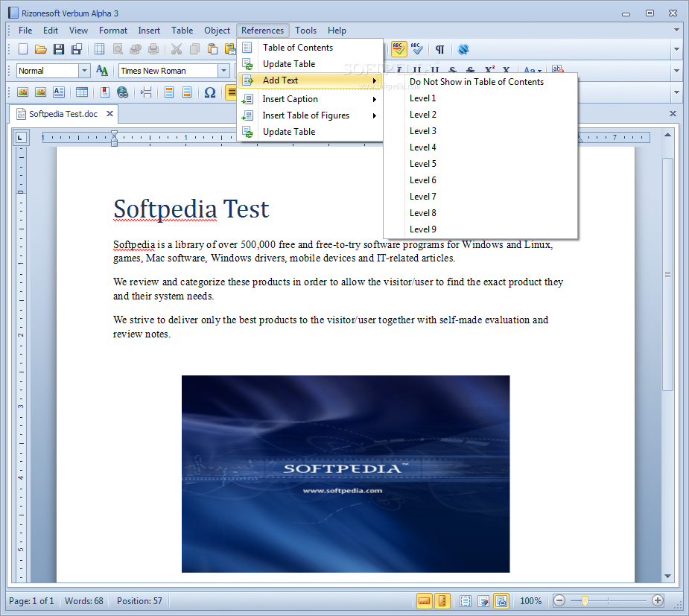Image resolution: width=689 pixels, height=616 pixels.
Task: Open the Table menu
Action: pos(182,31)
